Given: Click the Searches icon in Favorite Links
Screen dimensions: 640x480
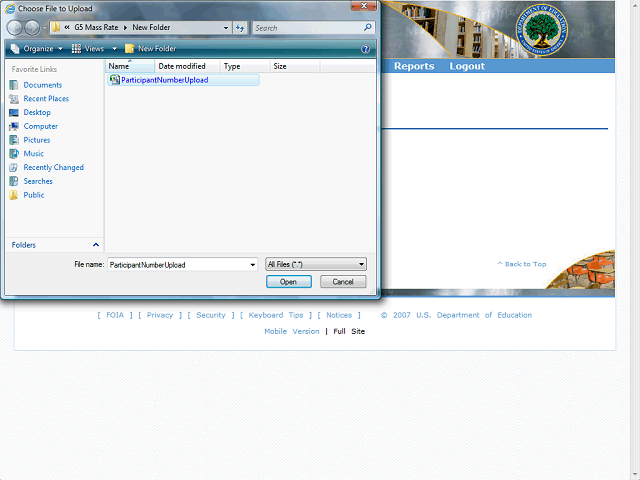Looking at the screenshot, I should (x=14, y=181).
